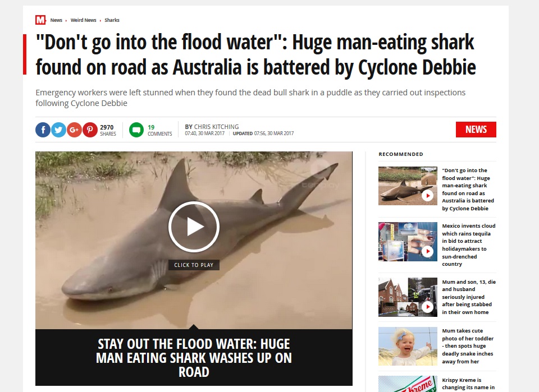The height and width of the screenshot is (392, 539).
Task: Share article via Twitter icon
Action: [59, 130]
